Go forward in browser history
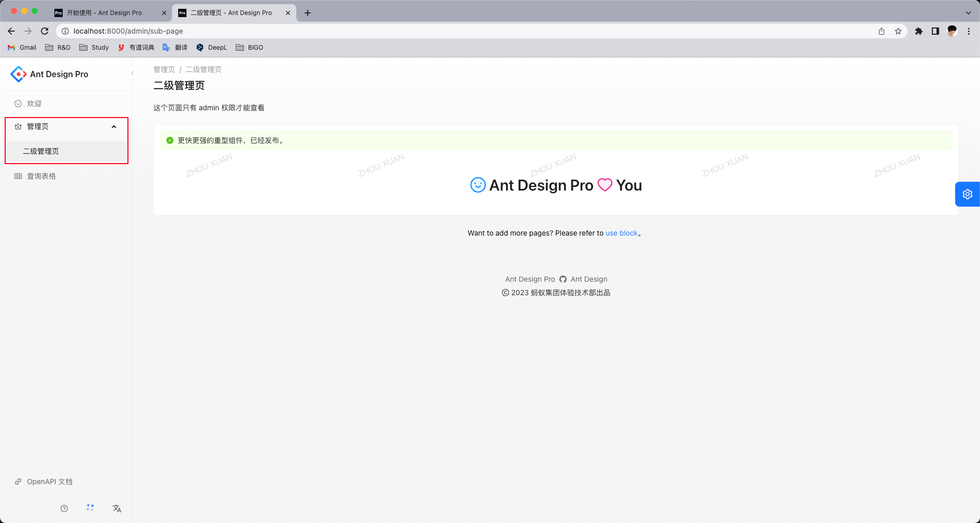The height and width of the screenshot is (523, 980). (28, 31)
